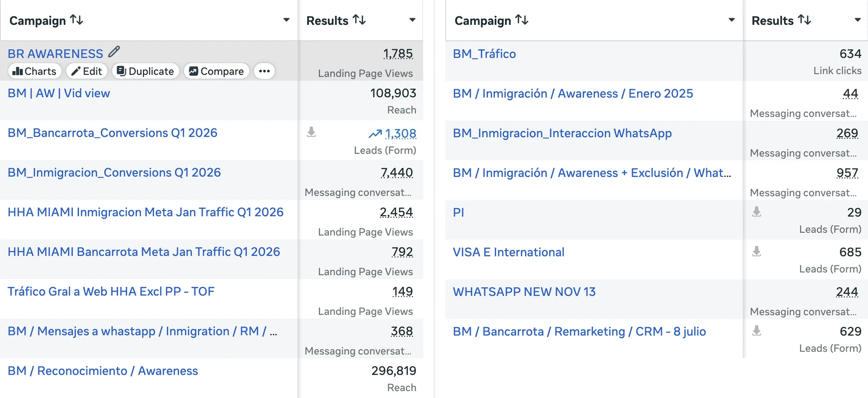Image resolution: width=868 pixels, height=398 pixels.
Task: Open BM_Inmigracion_Conversions Q1 2026 campaign
Action: point(114,173)
